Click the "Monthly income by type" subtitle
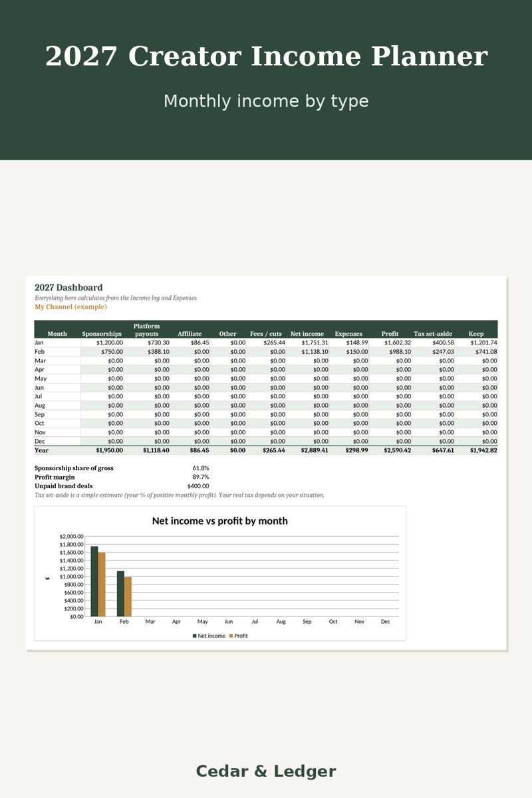 click(266, 101)
